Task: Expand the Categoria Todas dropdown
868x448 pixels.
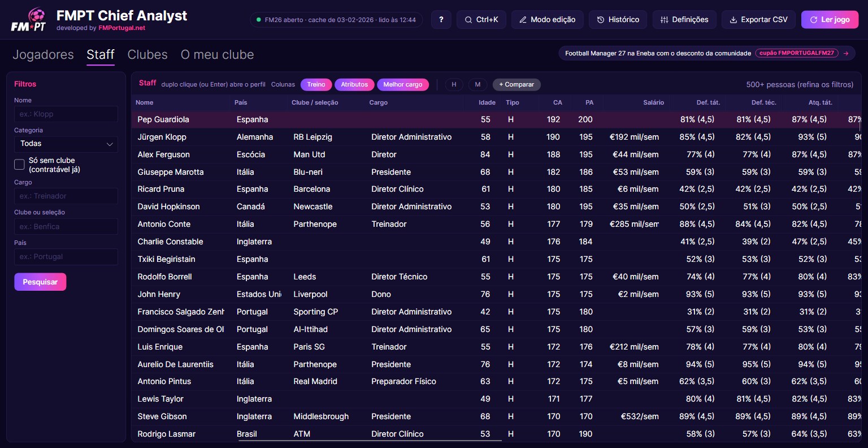Action: pyautogui.click(x=66, y=144)
